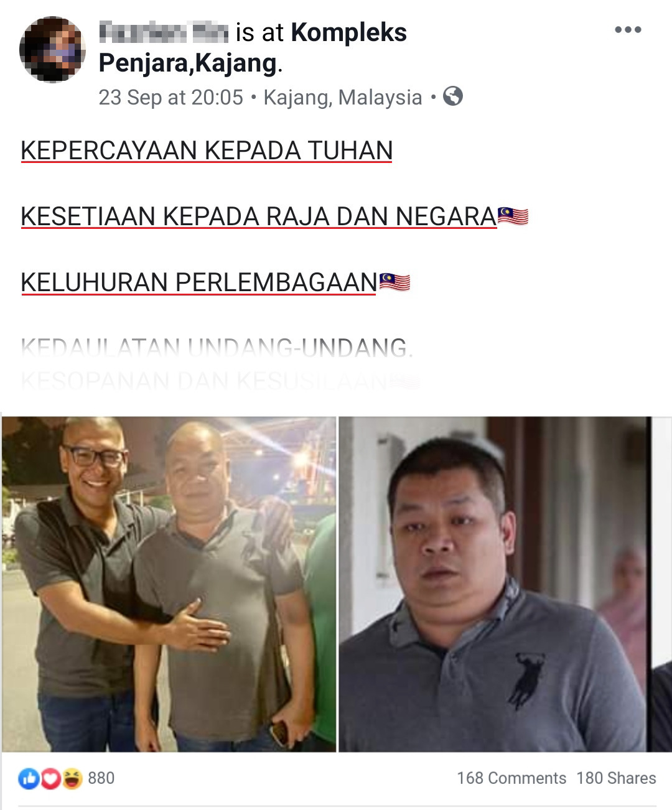672x810 pixels.
Task: Open the 23 Sep at 20:05 timestamp
Action: (x=170, y=97)
